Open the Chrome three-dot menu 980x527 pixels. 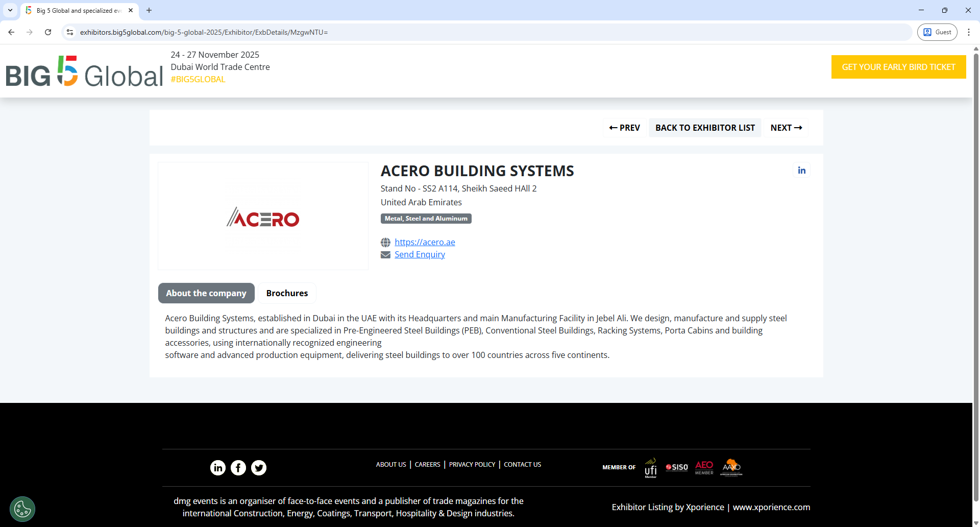(969, 32)
